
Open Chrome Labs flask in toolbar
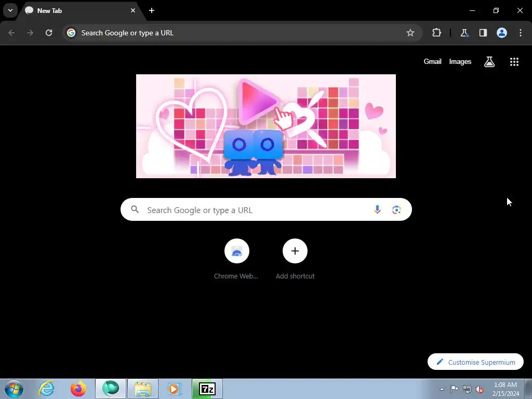[x=464, y=33]
